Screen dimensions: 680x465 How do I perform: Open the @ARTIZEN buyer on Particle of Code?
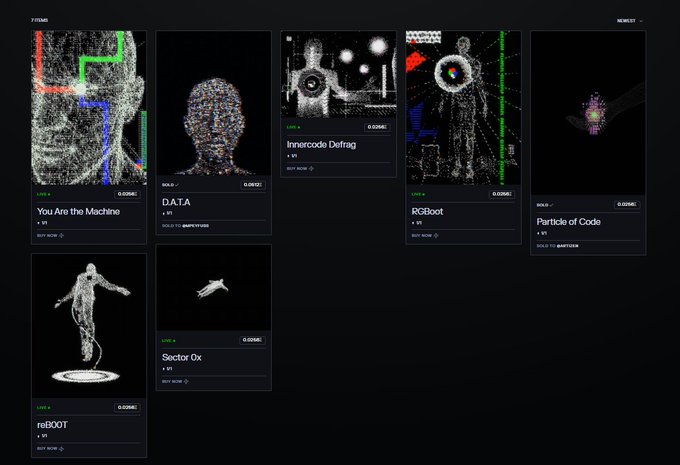point(568,246)
